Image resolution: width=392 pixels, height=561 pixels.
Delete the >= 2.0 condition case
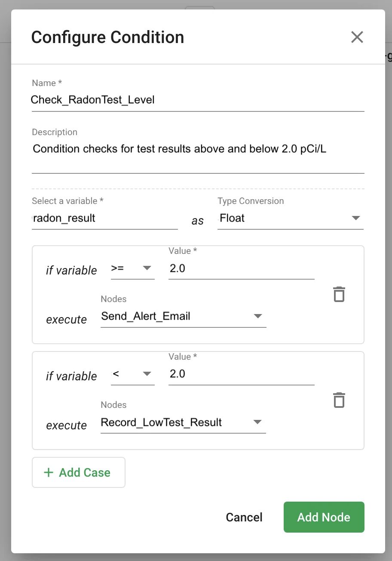pos(339,294)
